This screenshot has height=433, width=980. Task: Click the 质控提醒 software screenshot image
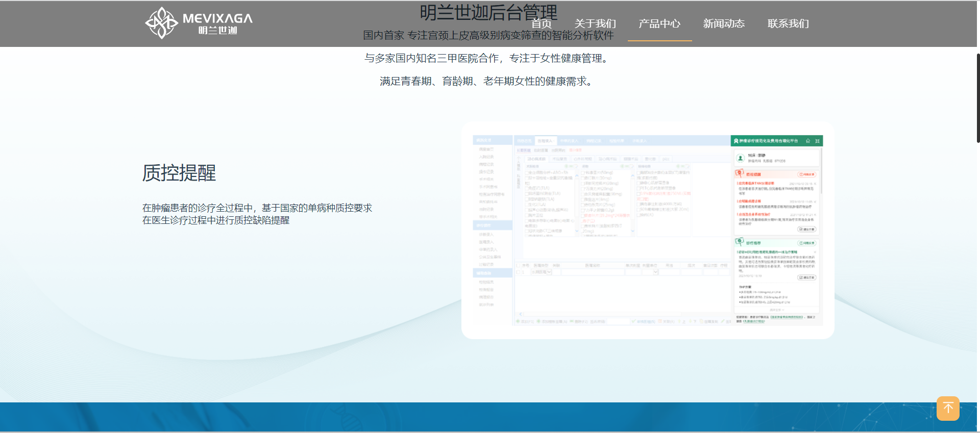(x=648, y=231)
